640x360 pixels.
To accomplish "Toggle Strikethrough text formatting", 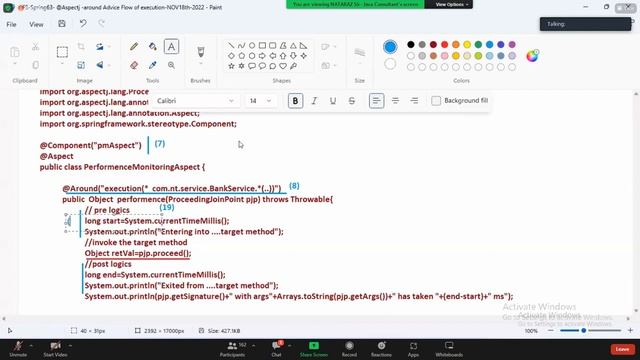I will (x=351, y=101).
